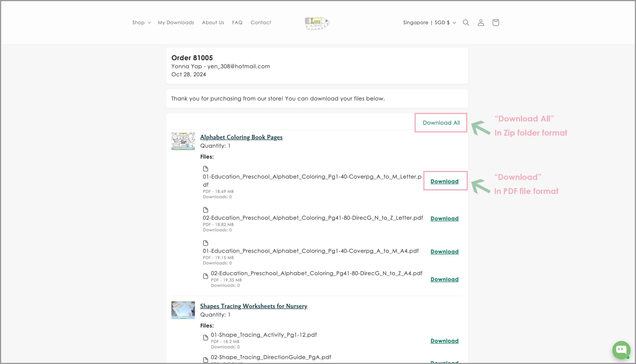Click file icon above Pg1-40 Letter pdf

(x=205, y=168)
